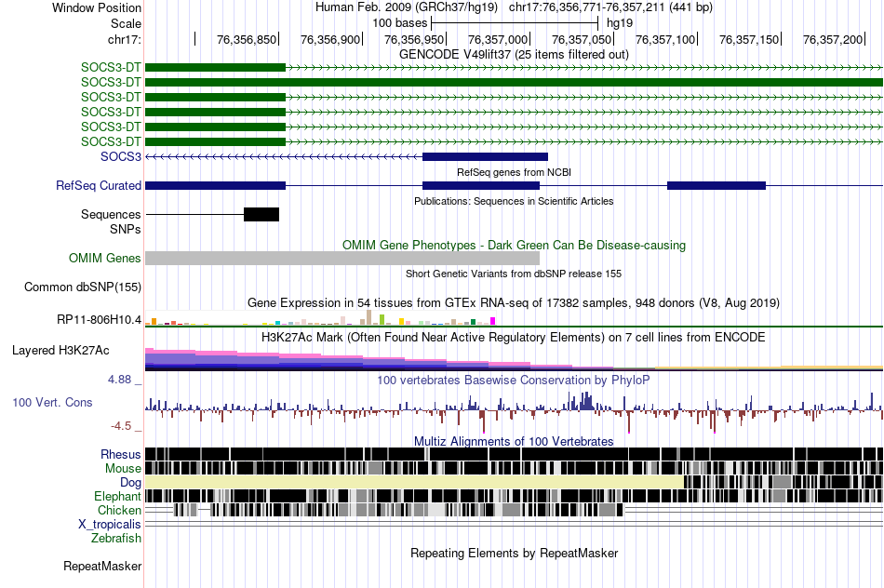Click the gray OMIM Genes bar
This screenshot has width=884, height=588.
(342, 259)
